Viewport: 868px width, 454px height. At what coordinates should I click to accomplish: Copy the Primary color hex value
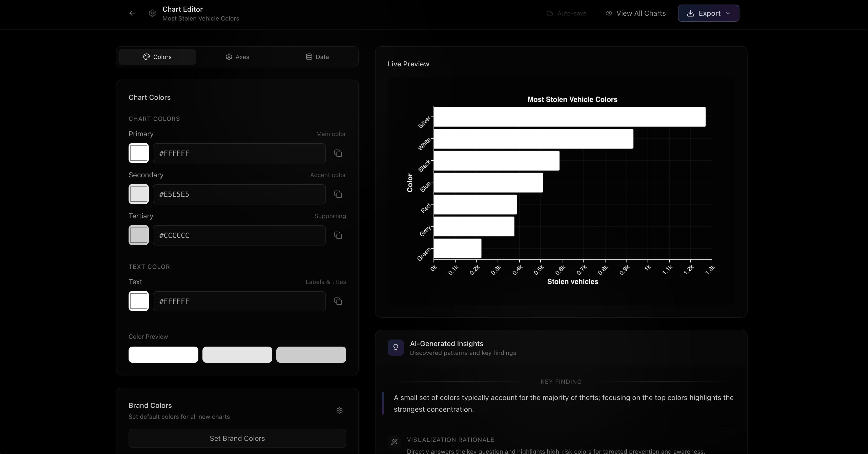click(338, 154)
